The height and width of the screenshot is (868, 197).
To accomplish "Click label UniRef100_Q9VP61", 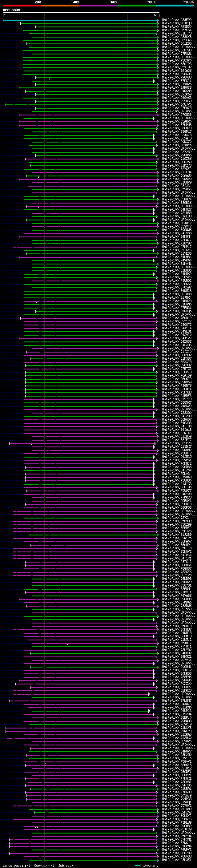I will [177, 460].
